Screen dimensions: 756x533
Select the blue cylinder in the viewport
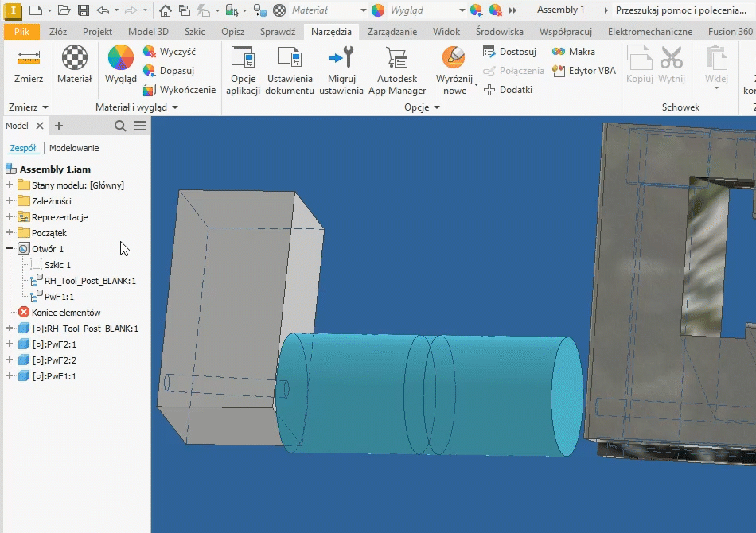(x=429, y=395)
